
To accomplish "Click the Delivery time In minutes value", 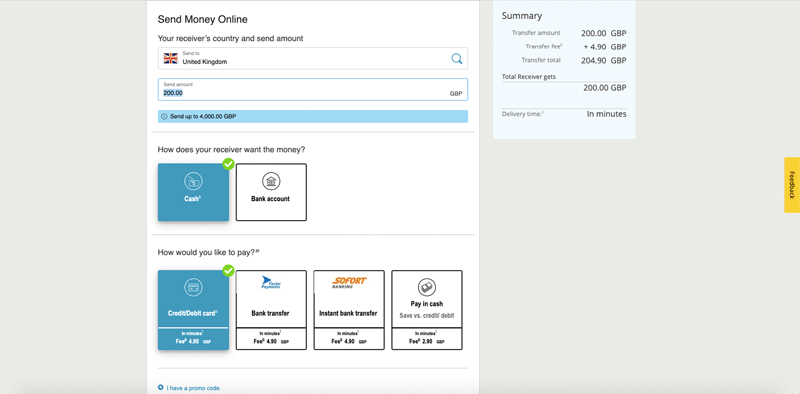I will coord(607,114).
